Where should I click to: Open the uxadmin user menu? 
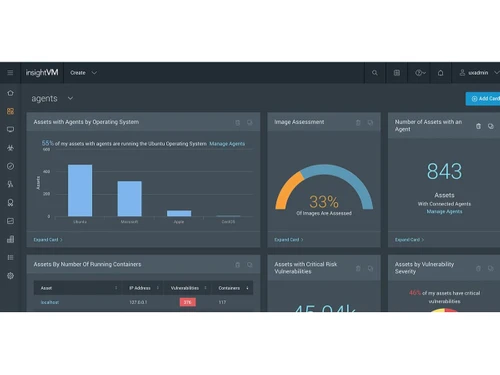(x=479, y=73)
